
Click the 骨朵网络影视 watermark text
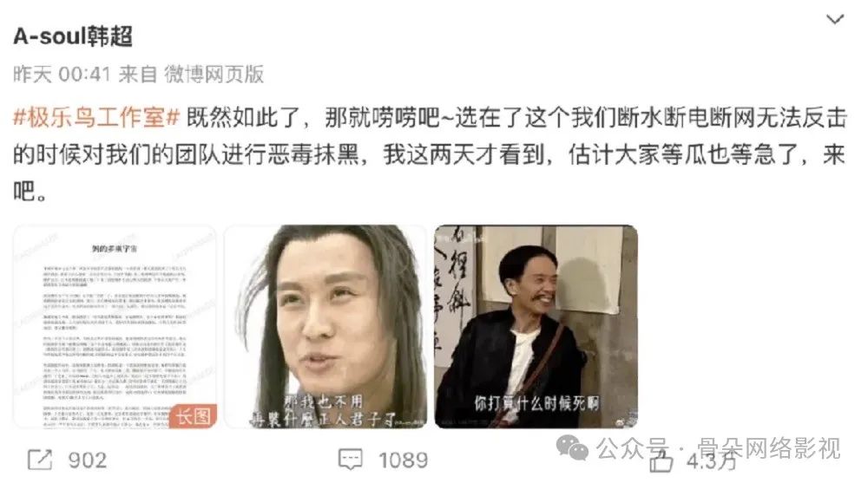(769, 448)
